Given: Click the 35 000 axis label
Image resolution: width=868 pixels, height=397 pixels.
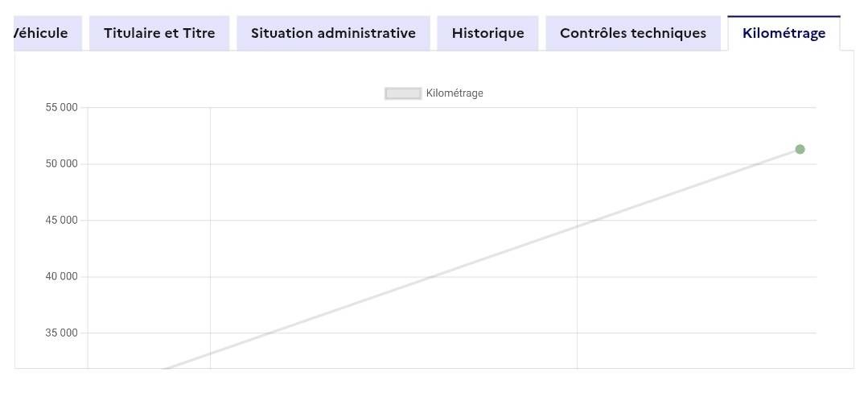Looking at the screenshot, I should coord(61,333).
